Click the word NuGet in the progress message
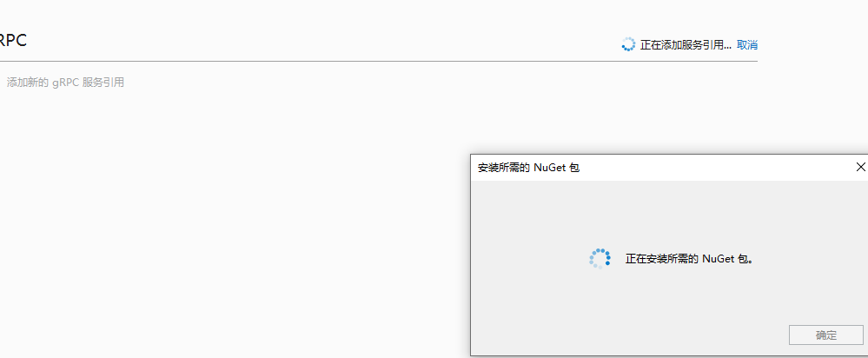This screenshot has height=358, width=868. [718, 258]
